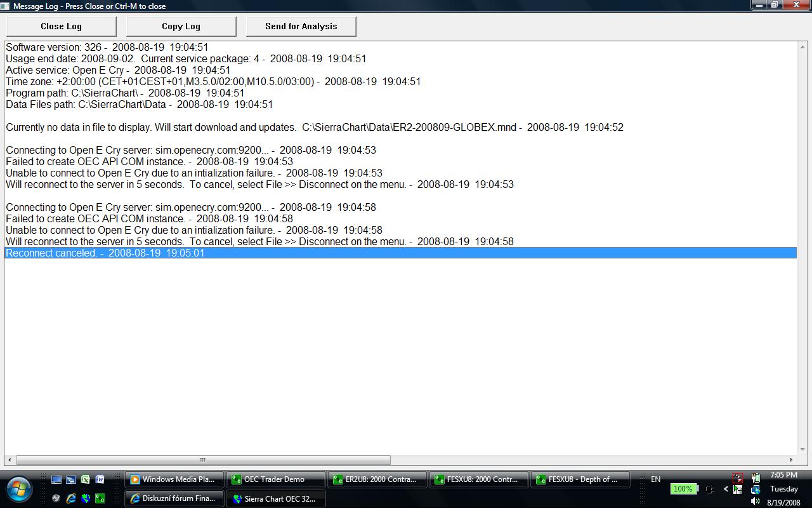
Task: Minimize the Message Log window
Action: (759, 5)
